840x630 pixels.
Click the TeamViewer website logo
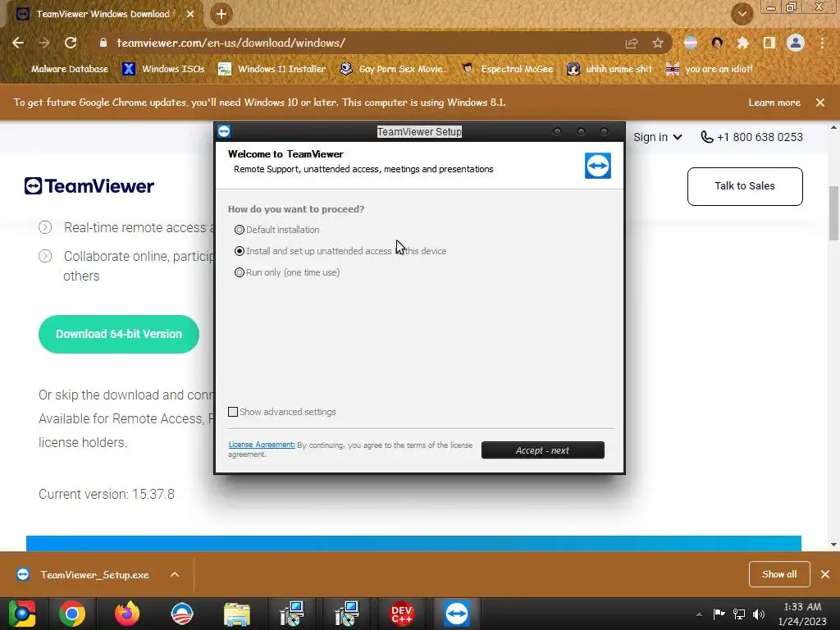pyautogui.click(x=89, y=186)
